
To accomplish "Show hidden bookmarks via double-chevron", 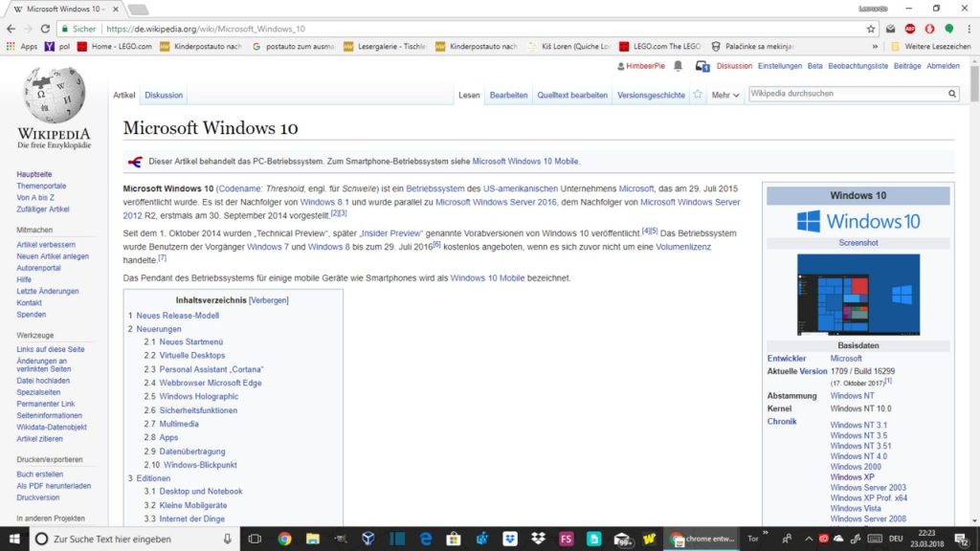I will (x=875, y=46).
